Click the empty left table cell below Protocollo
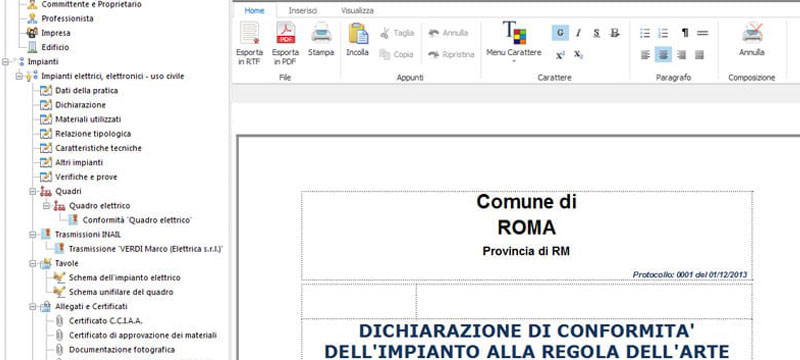The height and width of the screenshot is (360, 800). point(359,301)
